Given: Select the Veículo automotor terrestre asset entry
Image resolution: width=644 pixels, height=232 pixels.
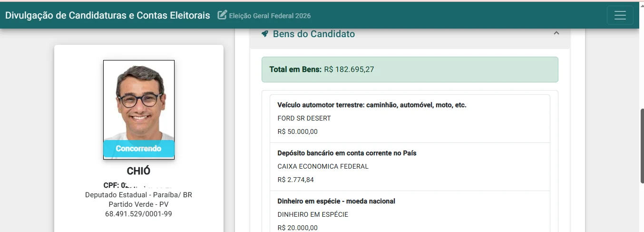Looking at the screenshot, I should tap(410, 119).
